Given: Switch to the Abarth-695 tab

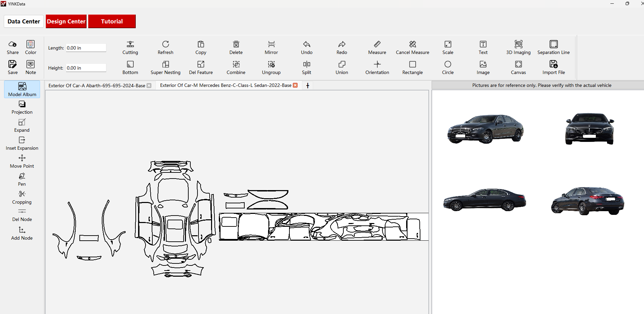Looking at the screenshot, I should pos(97,86).
